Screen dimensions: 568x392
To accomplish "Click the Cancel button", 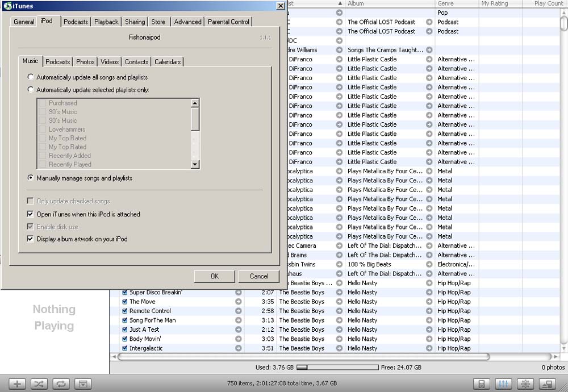I will (x=259, y=276).
